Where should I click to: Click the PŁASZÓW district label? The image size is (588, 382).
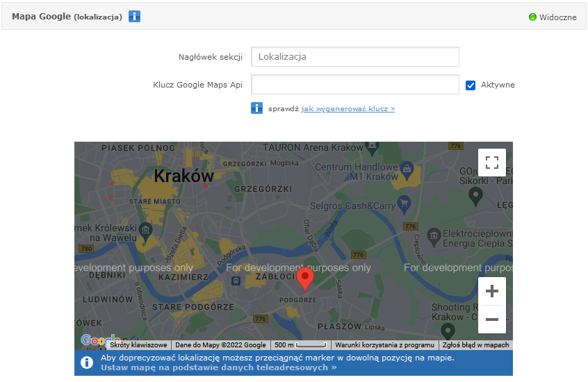[339, 326]
